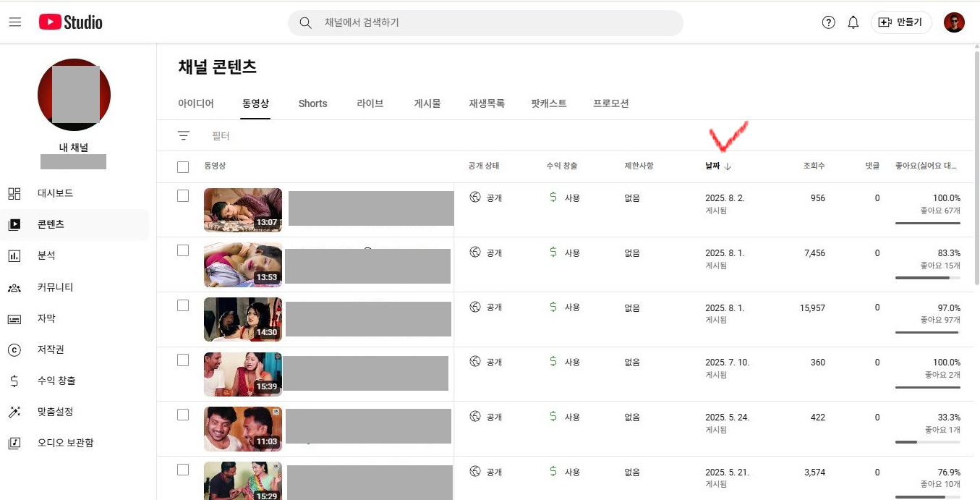Open 대시보드 in the sidebar
The height and width of the screenshot is (500, 980).
coord(55,193)
